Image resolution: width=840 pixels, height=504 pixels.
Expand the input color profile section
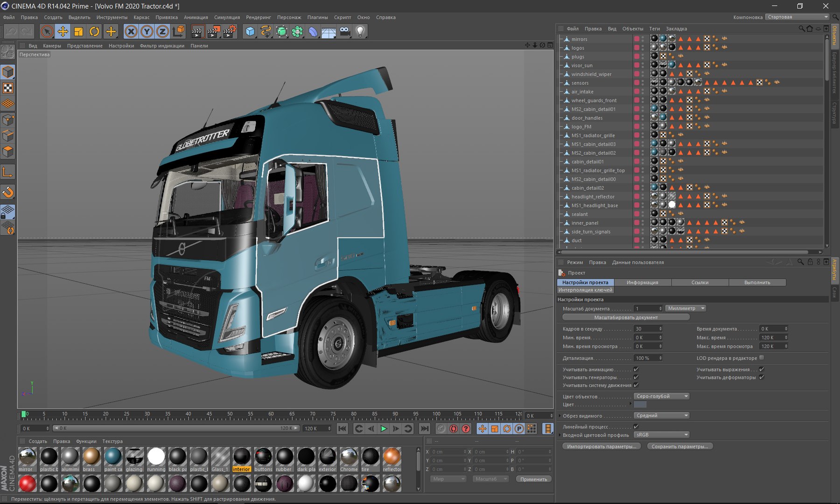(x=560, y=435)
